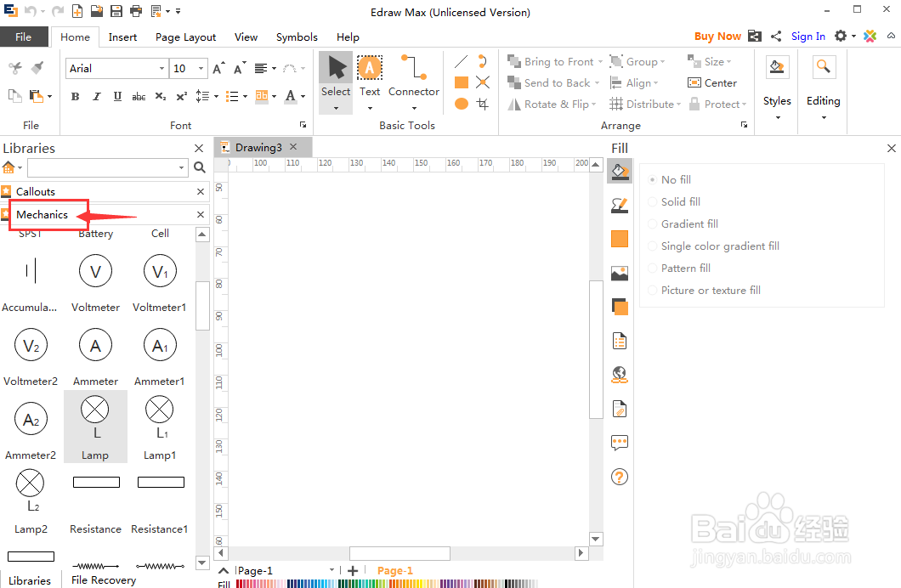Switch to the File Recovery bottom tab
This screenshot has height=588, width=901.
tap(104, 580)
